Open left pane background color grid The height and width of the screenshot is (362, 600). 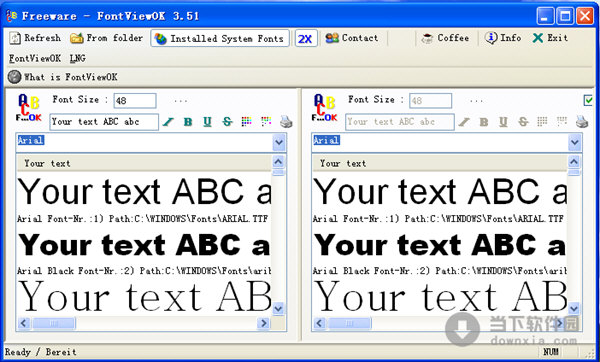[266, 122]
